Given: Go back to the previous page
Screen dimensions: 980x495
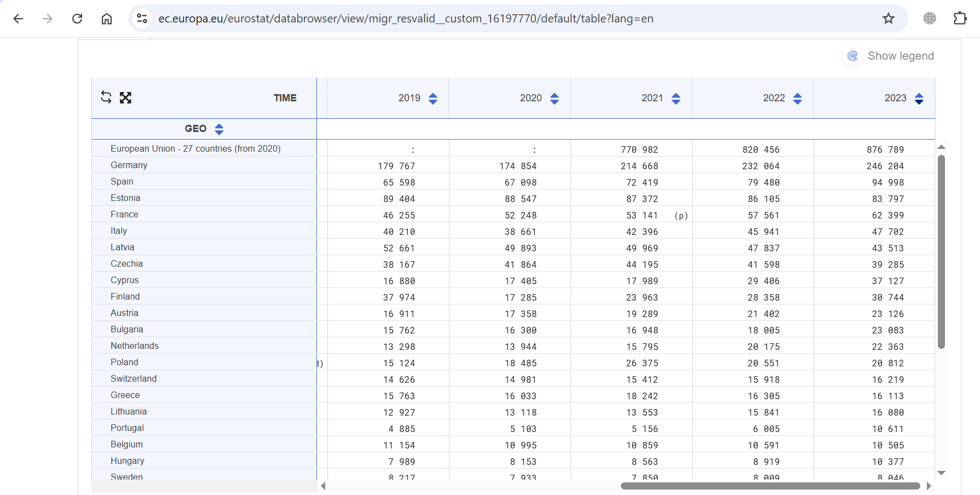Looking at the screenshot, I should click(18, 19).
